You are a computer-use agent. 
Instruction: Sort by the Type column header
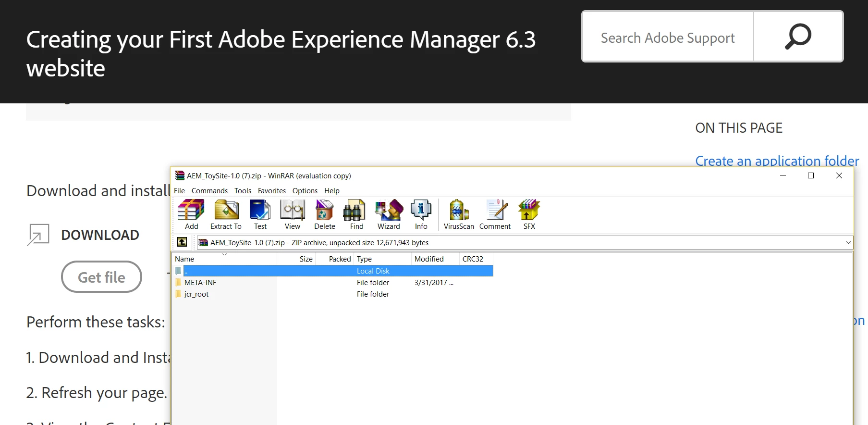click(x=383, y=259)
